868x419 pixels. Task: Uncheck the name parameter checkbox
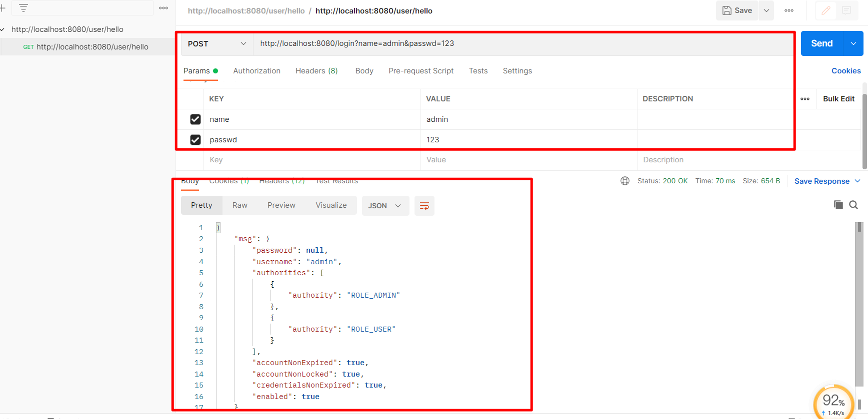tap(195, 119)
